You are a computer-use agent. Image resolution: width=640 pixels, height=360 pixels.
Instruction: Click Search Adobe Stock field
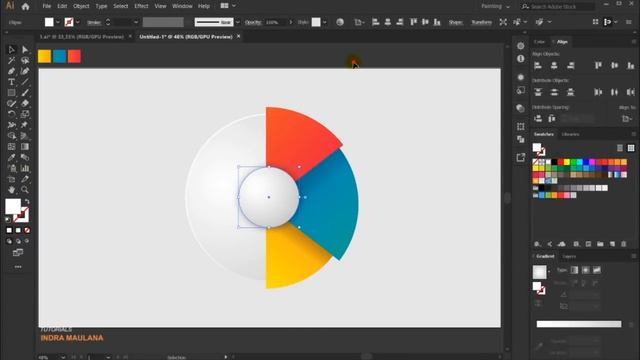[558, 7]
